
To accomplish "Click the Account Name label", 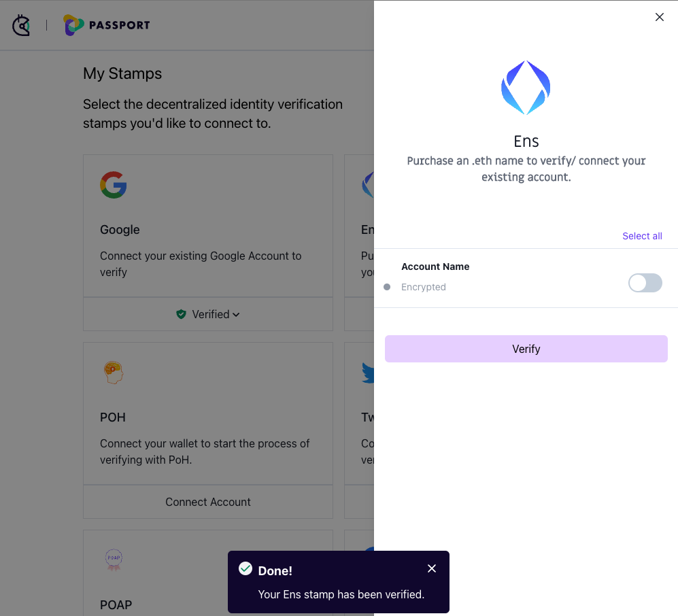I will [435, 267].
